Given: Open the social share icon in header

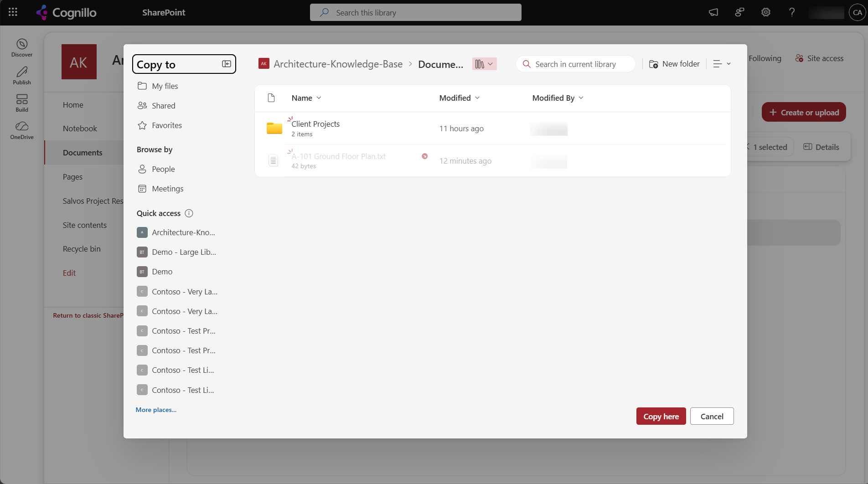Looking at the screenshot, I should click(739, 12).
